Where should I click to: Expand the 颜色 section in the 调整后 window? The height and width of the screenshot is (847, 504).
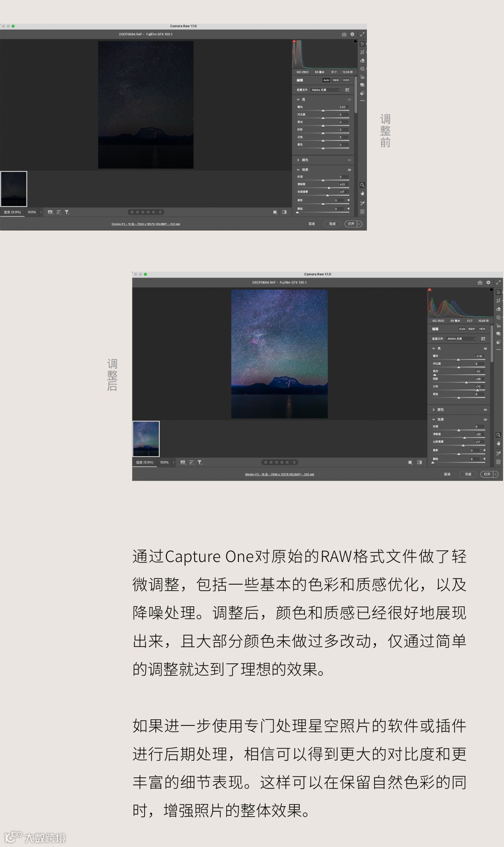(433, 410)
